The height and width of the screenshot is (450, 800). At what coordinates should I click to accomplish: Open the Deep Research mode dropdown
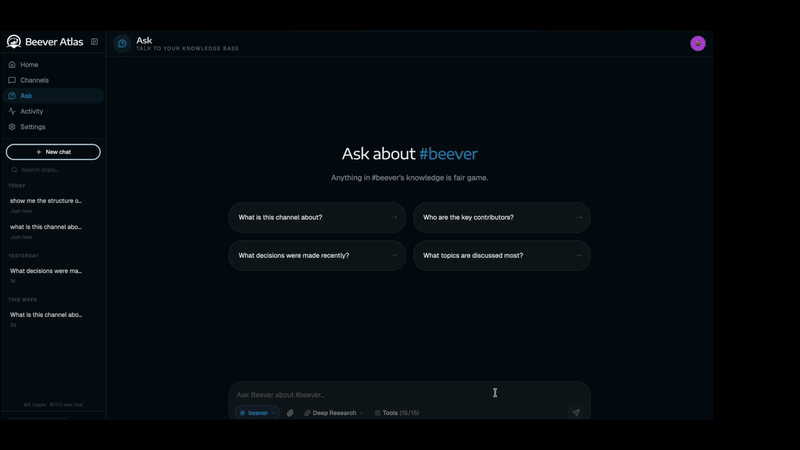334,413
